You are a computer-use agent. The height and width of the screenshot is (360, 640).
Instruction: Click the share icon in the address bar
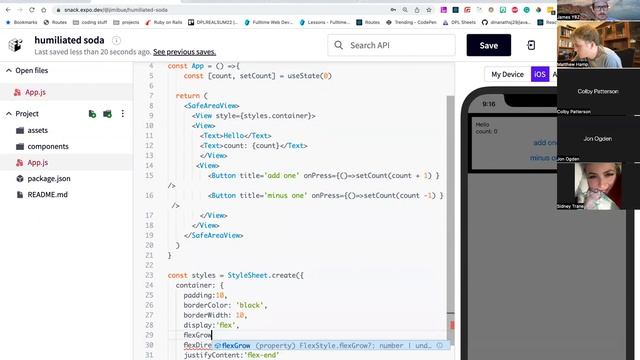click(x=417, y=10)
